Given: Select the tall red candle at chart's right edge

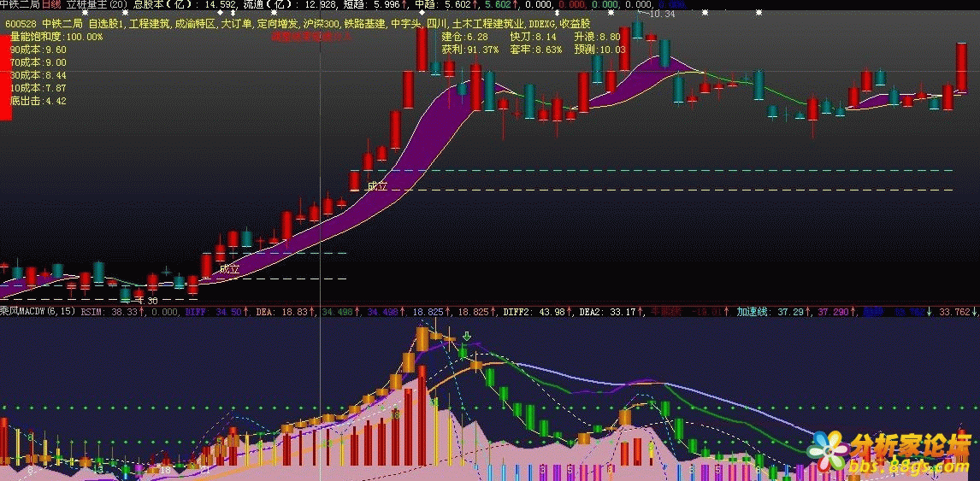Looking at the screenshot, I should (x=961, y=67).
